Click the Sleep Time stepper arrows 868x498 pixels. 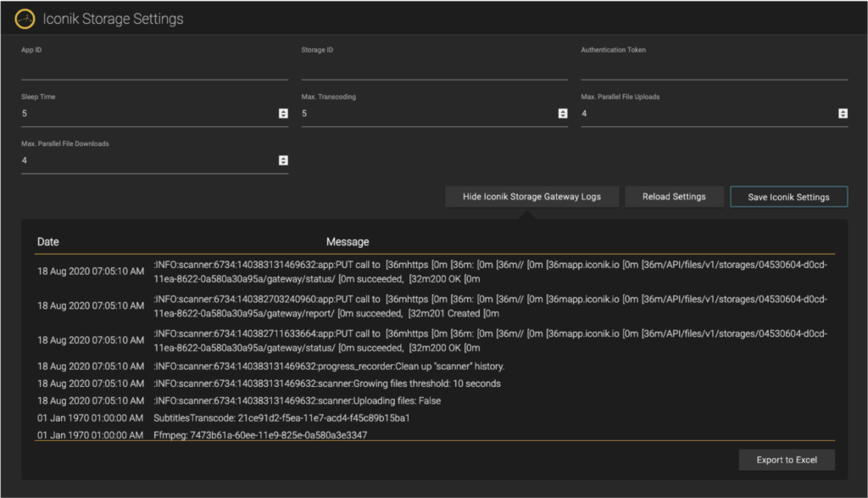coord(283,114)
